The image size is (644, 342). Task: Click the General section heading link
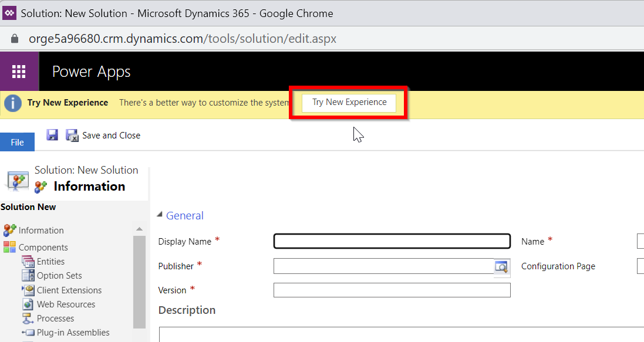[185, 215]
